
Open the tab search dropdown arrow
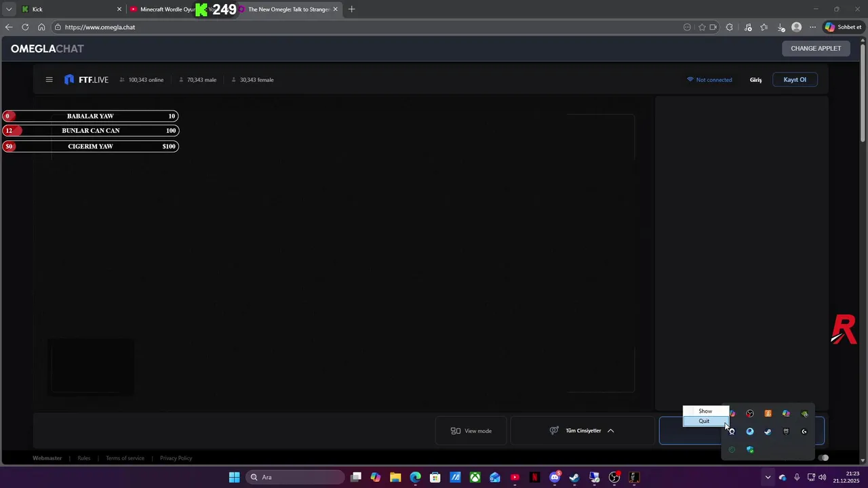click(x=9, y=9)
